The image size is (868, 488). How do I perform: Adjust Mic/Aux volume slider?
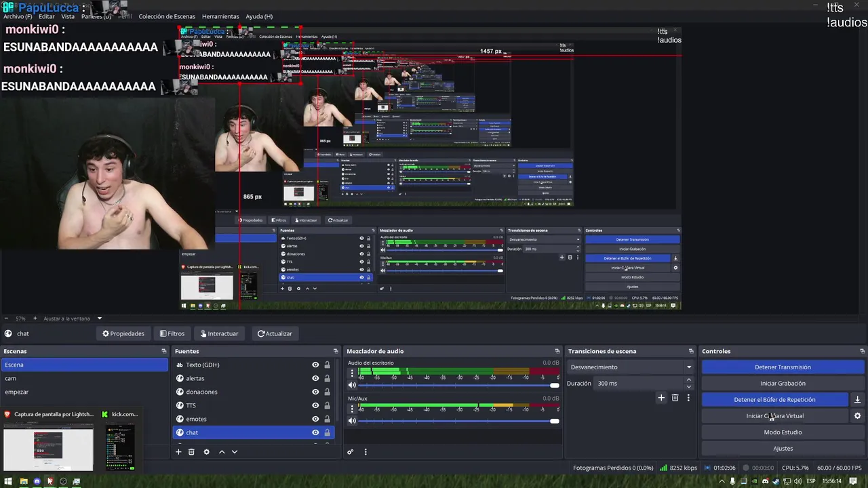click(x=458, y=421)
